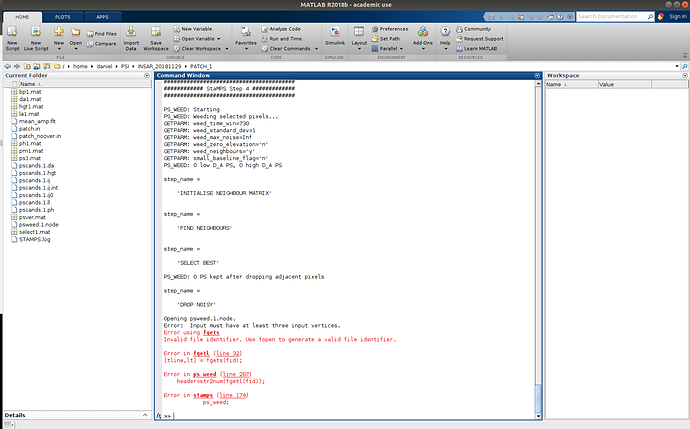Sort Current Folder by Name column
The image size is (690, 429).
point(84,84)
